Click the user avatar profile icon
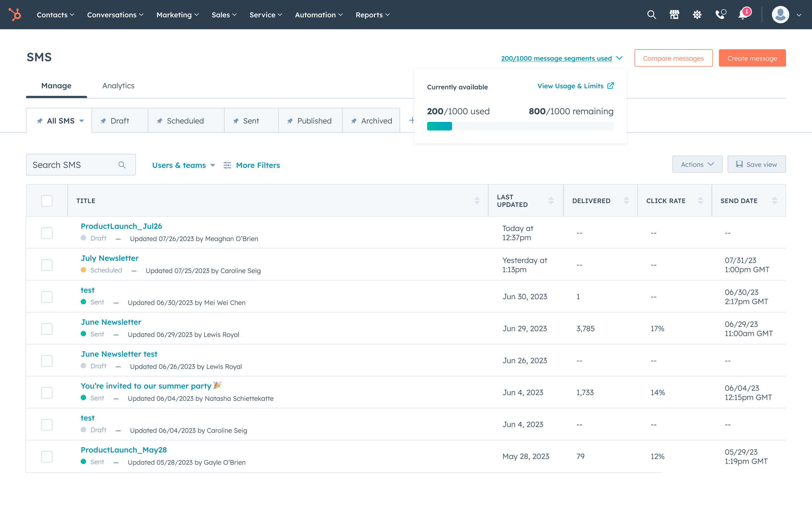This screenshot has width=812, height=516. 780,15
